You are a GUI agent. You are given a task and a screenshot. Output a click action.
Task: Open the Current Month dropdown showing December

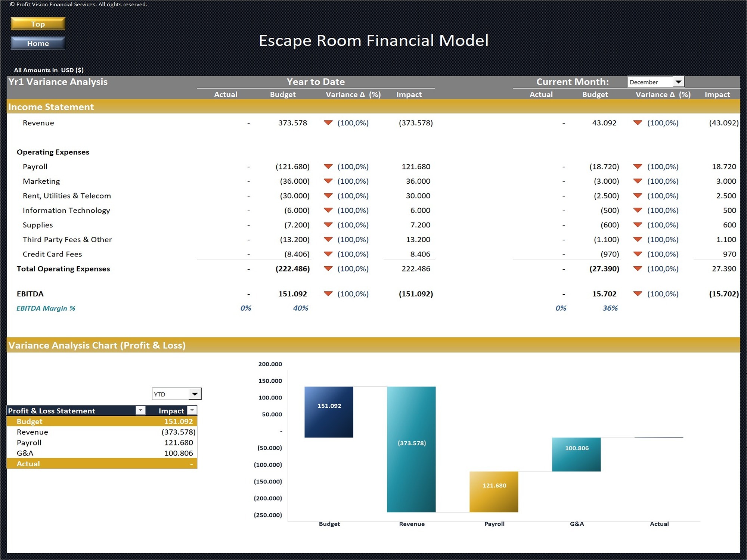pos(679,81)
